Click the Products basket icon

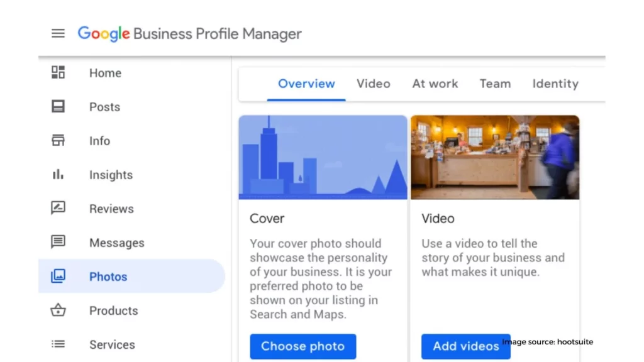coord(58,310)
